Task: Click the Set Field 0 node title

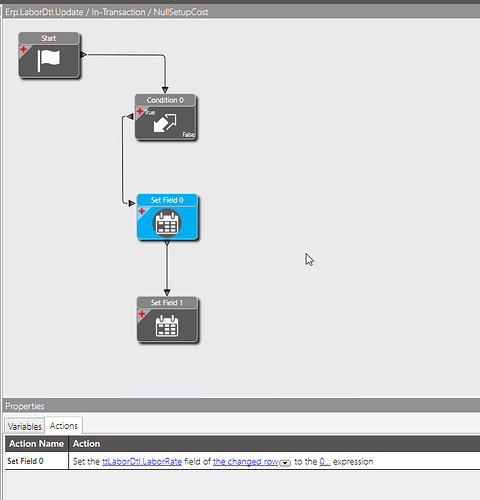Action: click(x=167, y=200)
